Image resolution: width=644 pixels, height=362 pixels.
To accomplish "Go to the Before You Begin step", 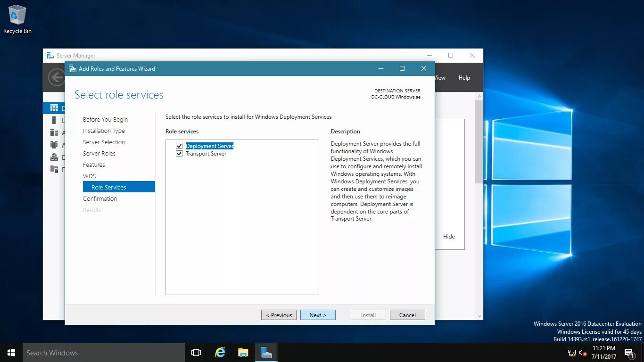I will 105,120.
